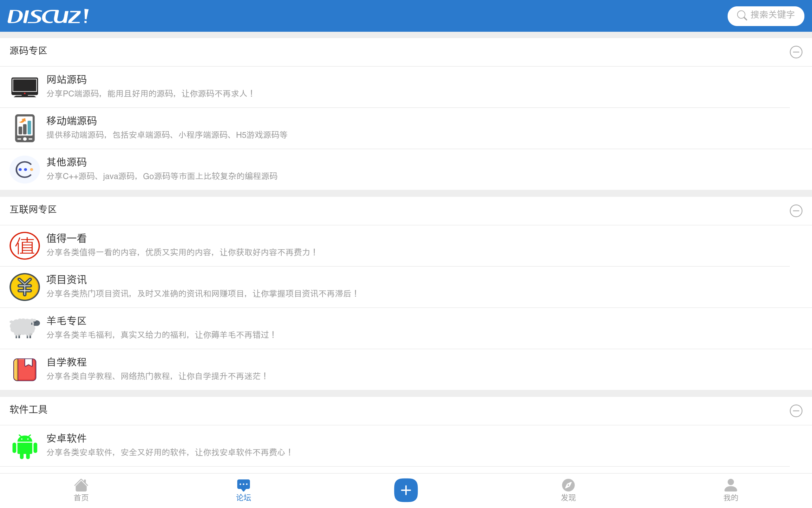
Task: Select the 论坛 forum tab
Action: coord(243,490)
